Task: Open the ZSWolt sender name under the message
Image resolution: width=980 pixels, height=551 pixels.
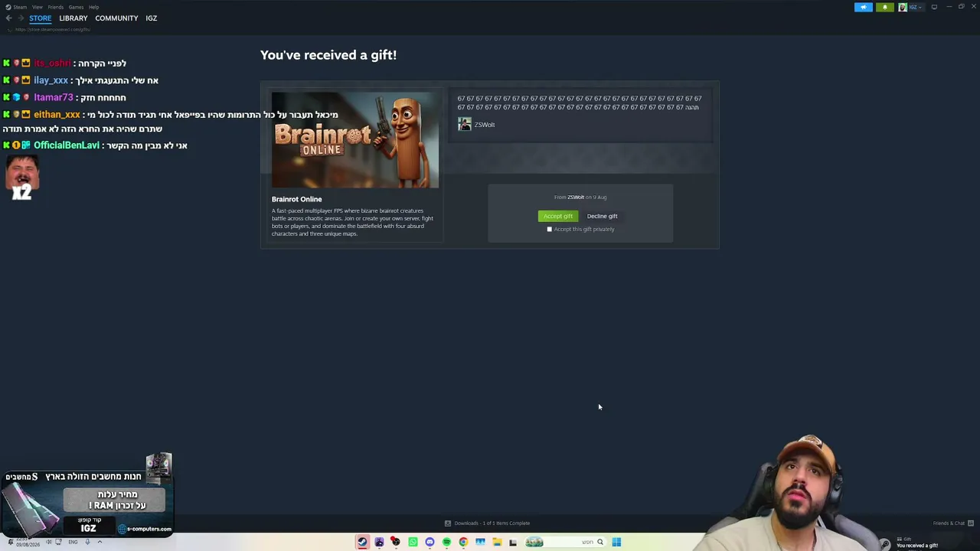Action: [485, 125]
